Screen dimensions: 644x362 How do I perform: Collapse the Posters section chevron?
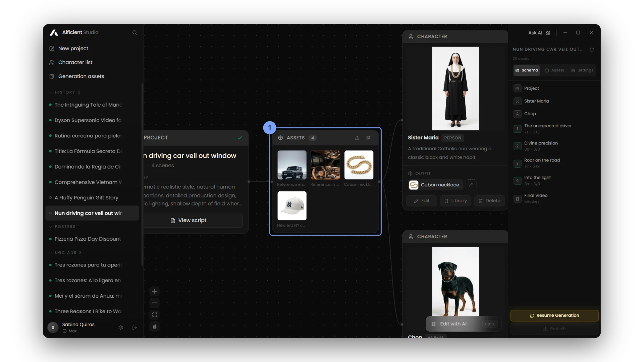(51, 227)
